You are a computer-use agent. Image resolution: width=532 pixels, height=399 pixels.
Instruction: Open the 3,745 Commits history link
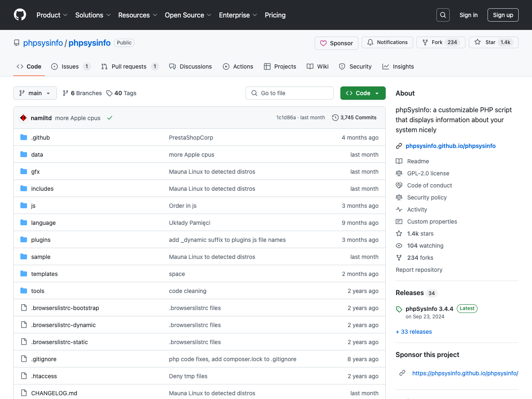pyautogui.click(x=354, y=118)
